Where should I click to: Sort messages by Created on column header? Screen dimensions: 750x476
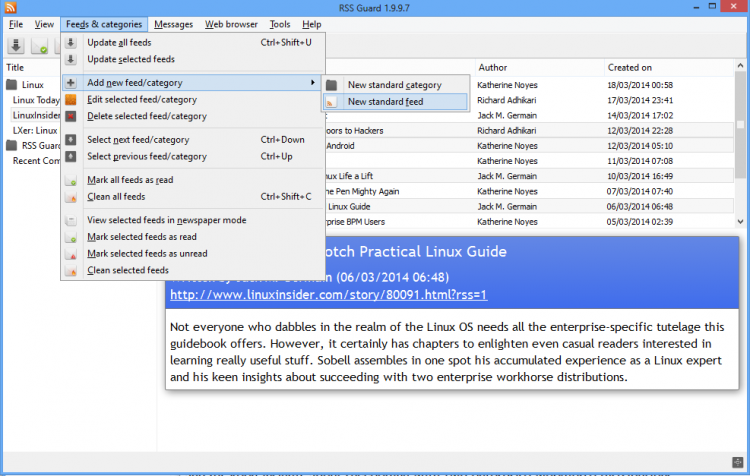669,67
